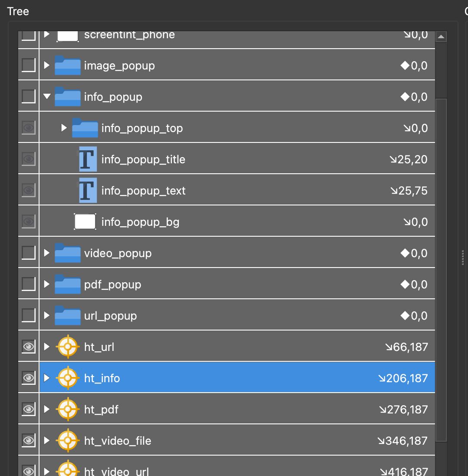Expand the url_popup group disclosure arrow

click(46, 315)
